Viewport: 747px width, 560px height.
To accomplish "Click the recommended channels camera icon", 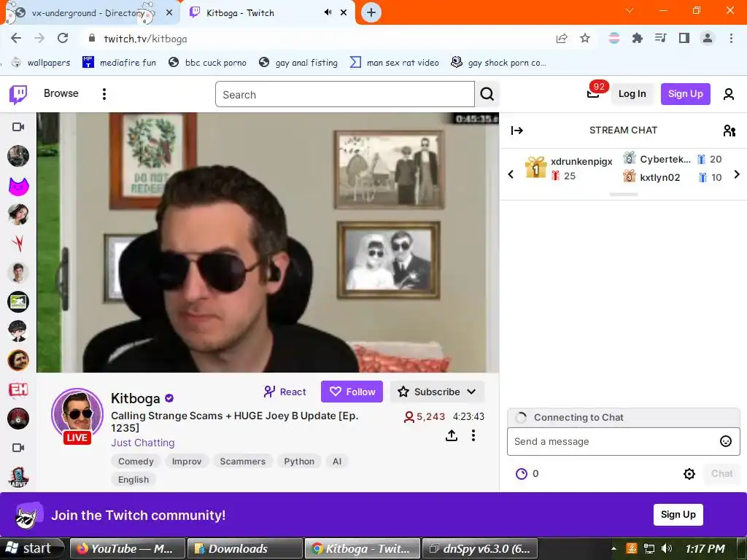I will [18, 448].
